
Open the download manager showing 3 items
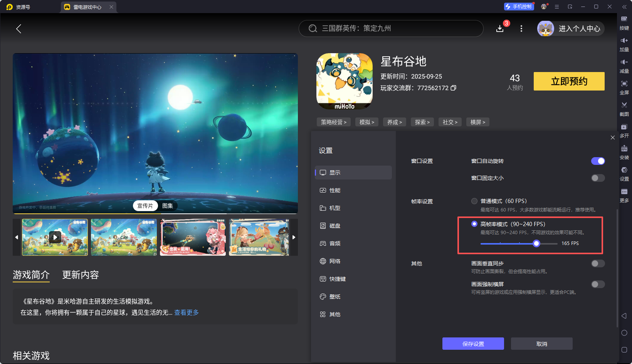point(500,28)
